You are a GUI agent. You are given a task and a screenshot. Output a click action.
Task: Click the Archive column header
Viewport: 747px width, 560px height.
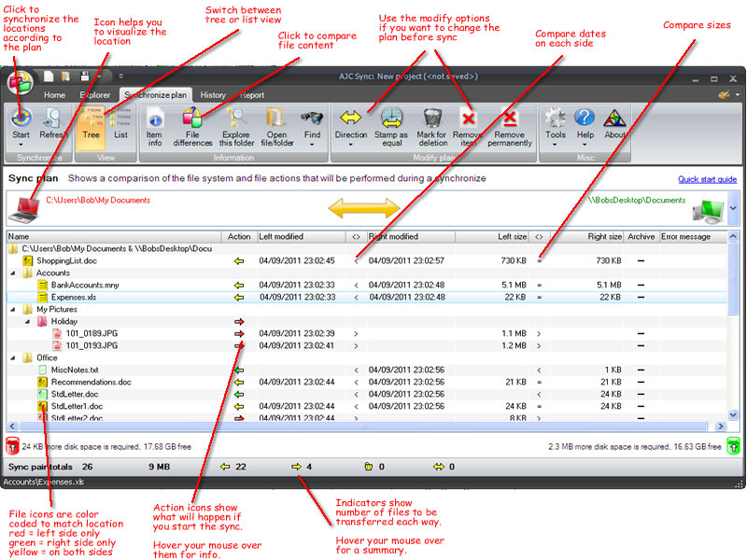(641, 237)
